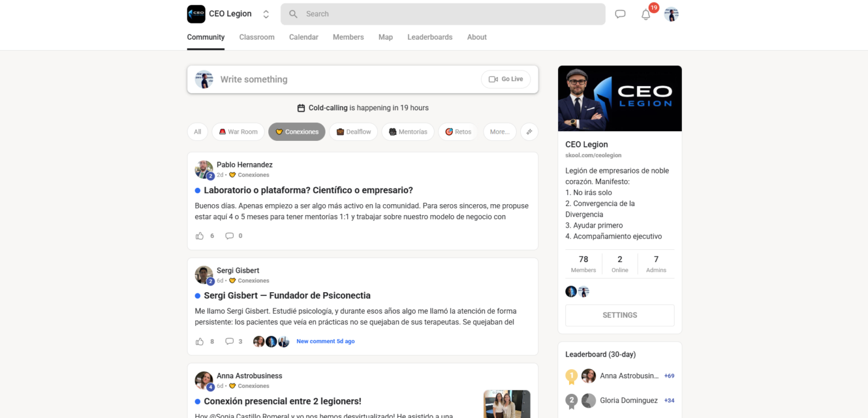
Task: Click the Write something post box
Action: [362, 80]
